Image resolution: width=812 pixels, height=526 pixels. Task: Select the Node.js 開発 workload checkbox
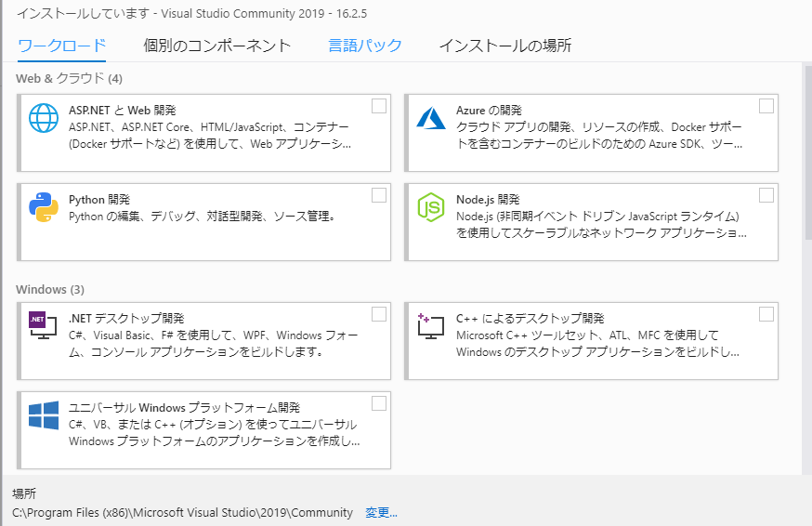point(766,195)
